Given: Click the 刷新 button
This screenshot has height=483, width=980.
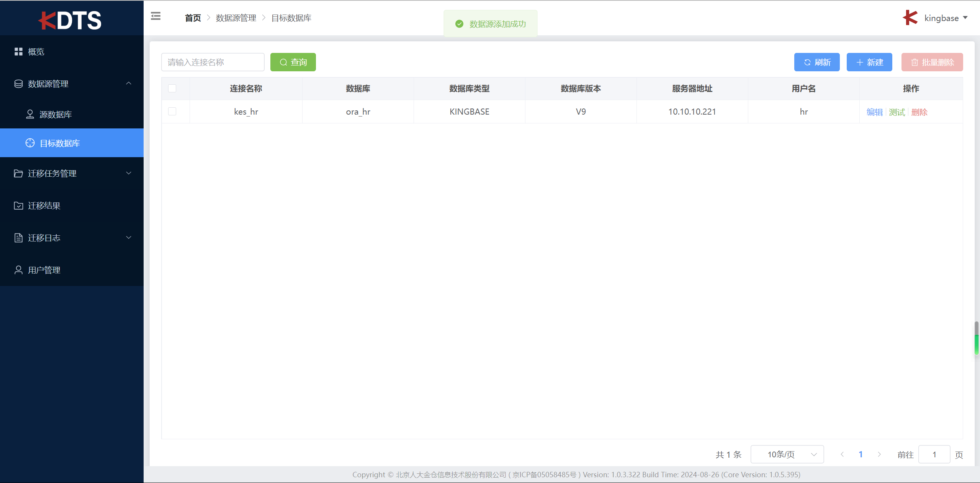Looking at the screenshot, I should coord(817,62).
